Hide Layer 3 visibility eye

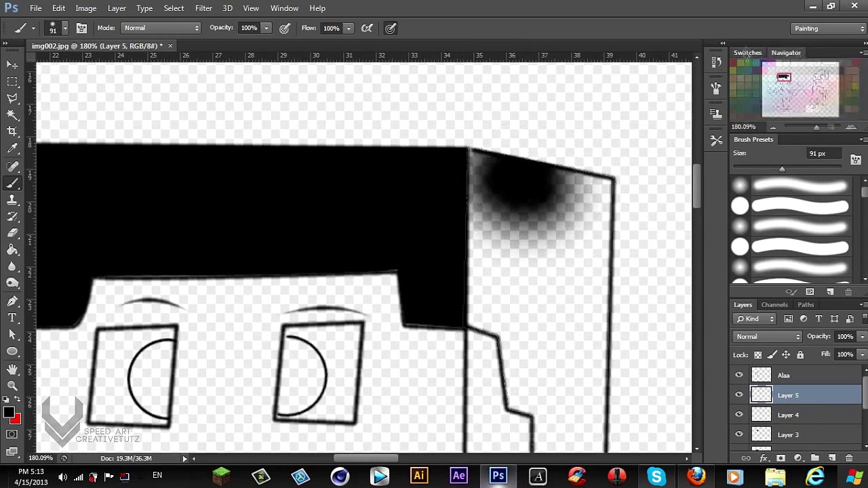(739, 434)
